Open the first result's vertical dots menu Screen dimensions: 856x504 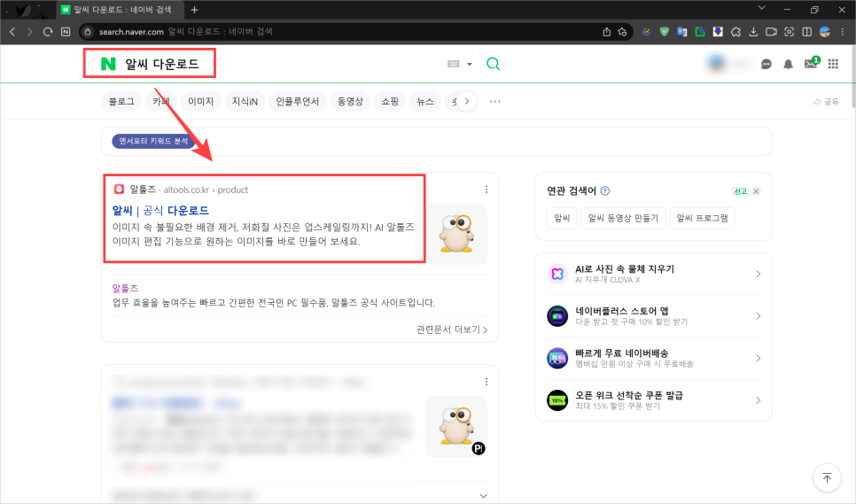486,190
